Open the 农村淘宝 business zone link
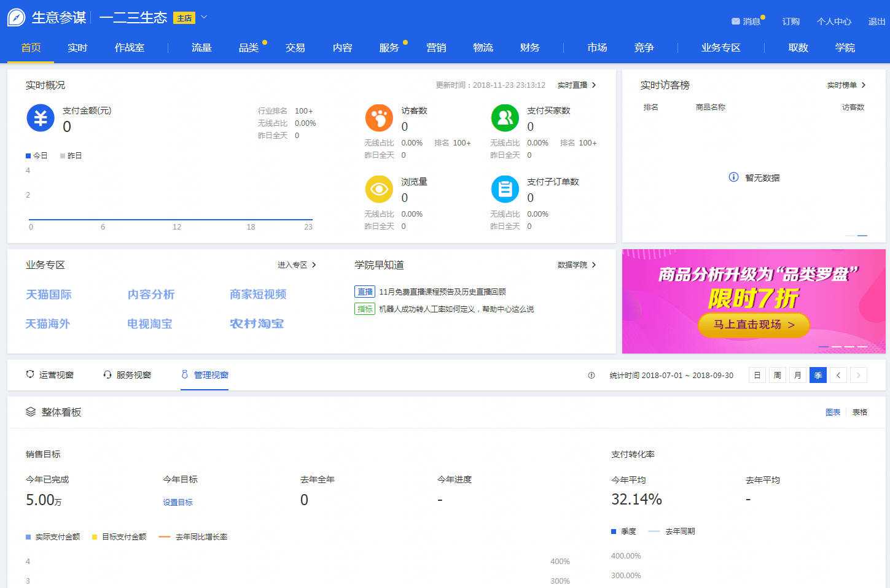 pos(257,324)
